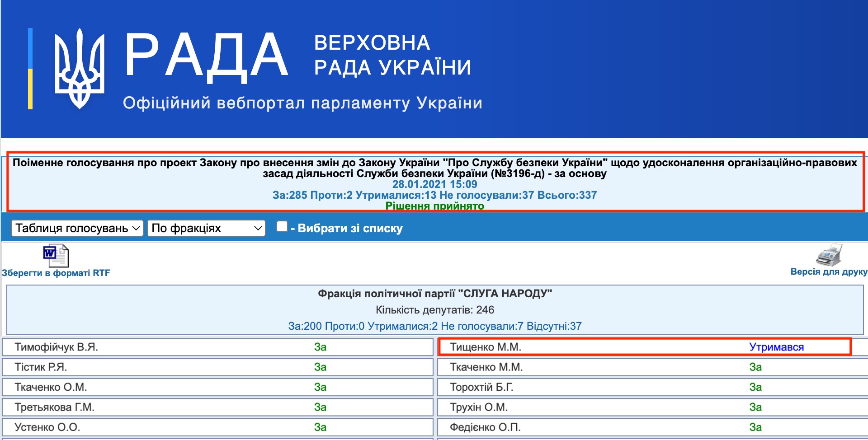Click deputy name 'Федієнко О.П.'
868x440 pixels.
[x=485, y=427]
